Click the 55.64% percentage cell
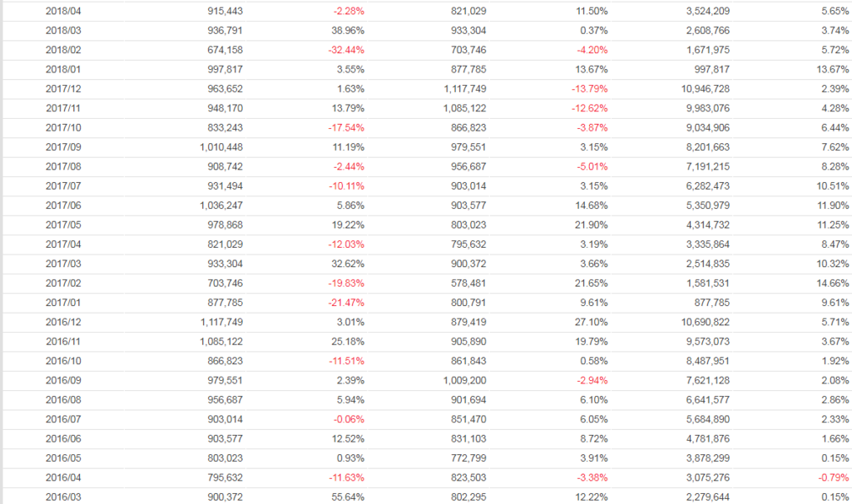 (348, 497)
